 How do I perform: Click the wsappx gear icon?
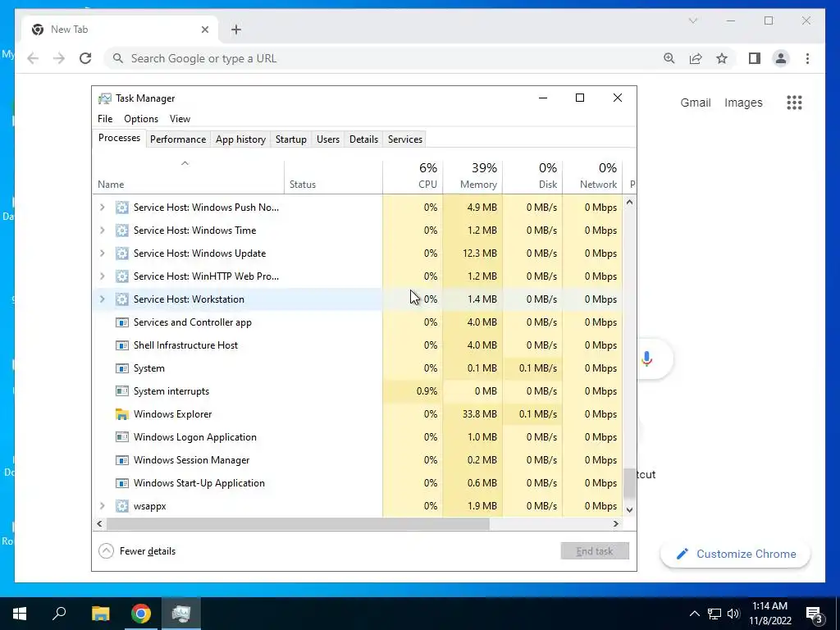click(x=122, y=506)
